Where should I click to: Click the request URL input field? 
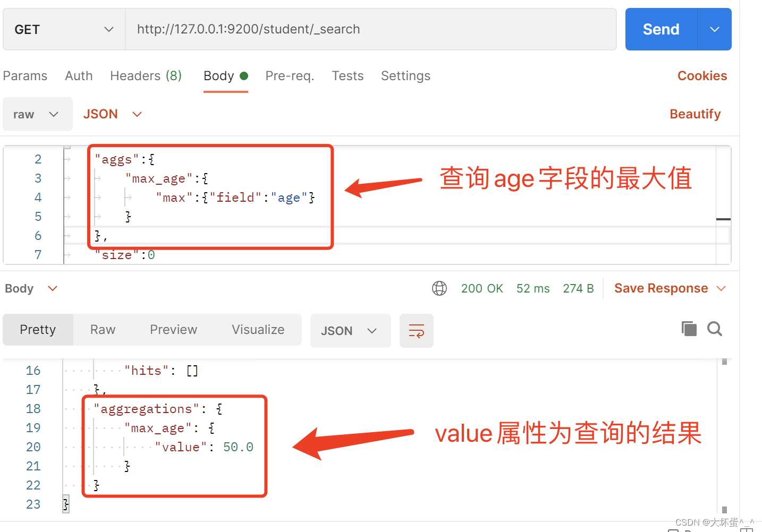tap(371, 29)
